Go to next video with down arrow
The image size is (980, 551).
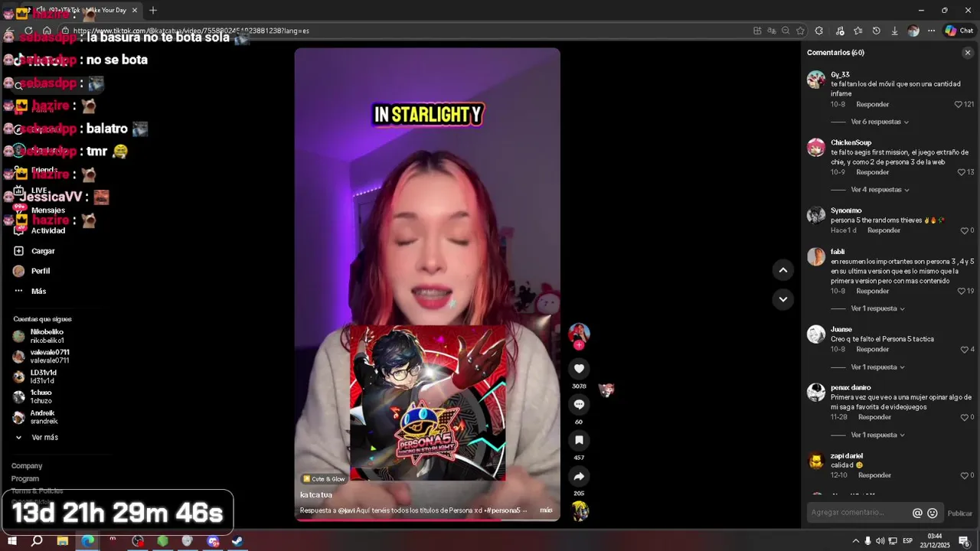(x=782, y=299)
